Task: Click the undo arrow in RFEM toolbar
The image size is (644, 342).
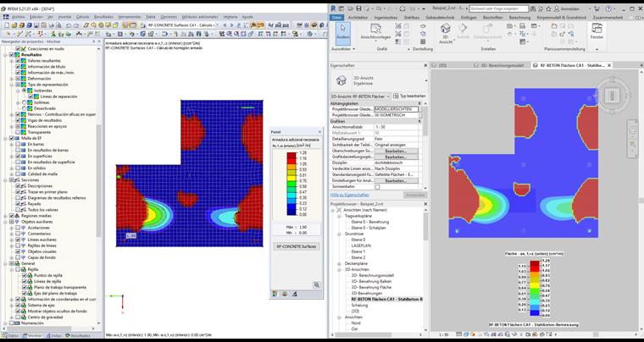Action: pyautogui.click(x=68, y=25)
